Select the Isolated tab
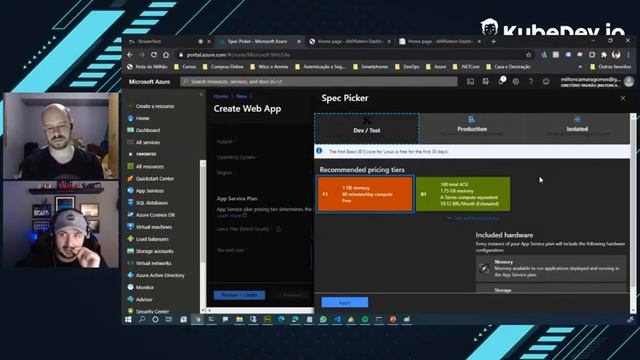The image size is (640, 360). click(577, 128)
